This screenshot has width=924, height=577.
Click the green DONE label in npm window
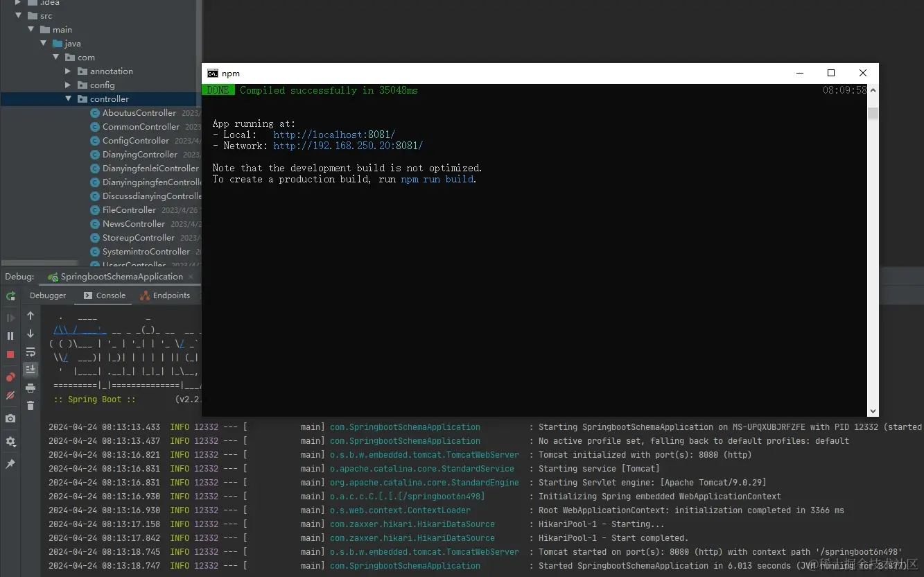point(218,90)
